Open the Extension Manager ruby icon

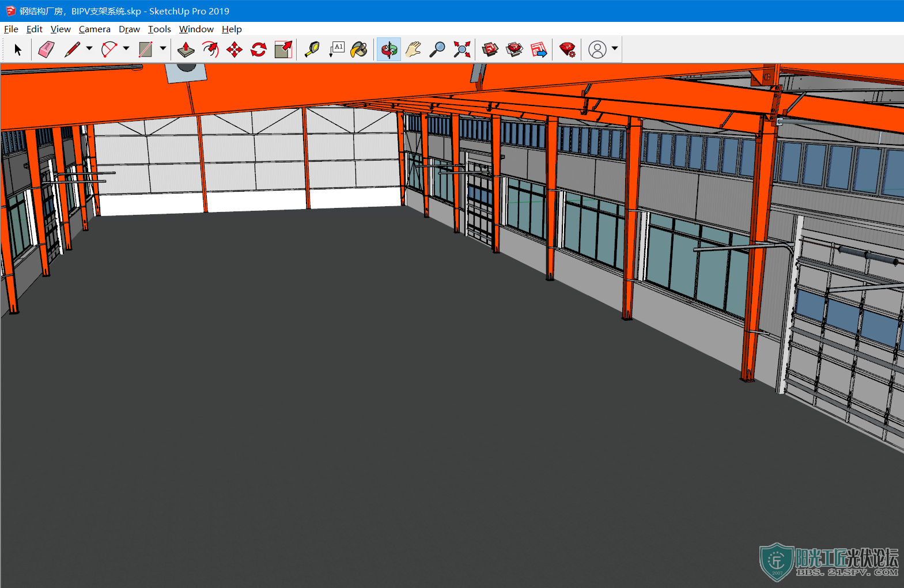(x=568, y=50)
